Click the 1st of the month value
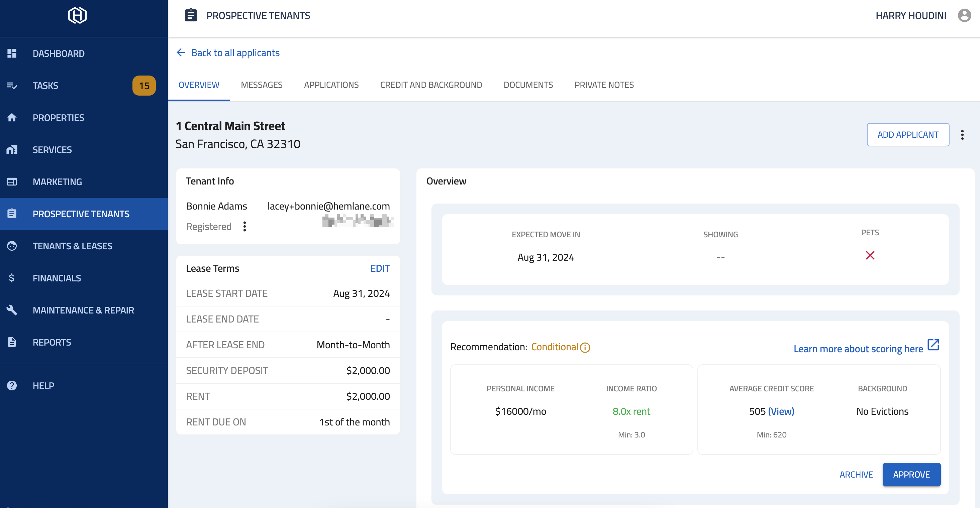The height and width of the screenshot is (508, 980). click(x=355, y=422)
